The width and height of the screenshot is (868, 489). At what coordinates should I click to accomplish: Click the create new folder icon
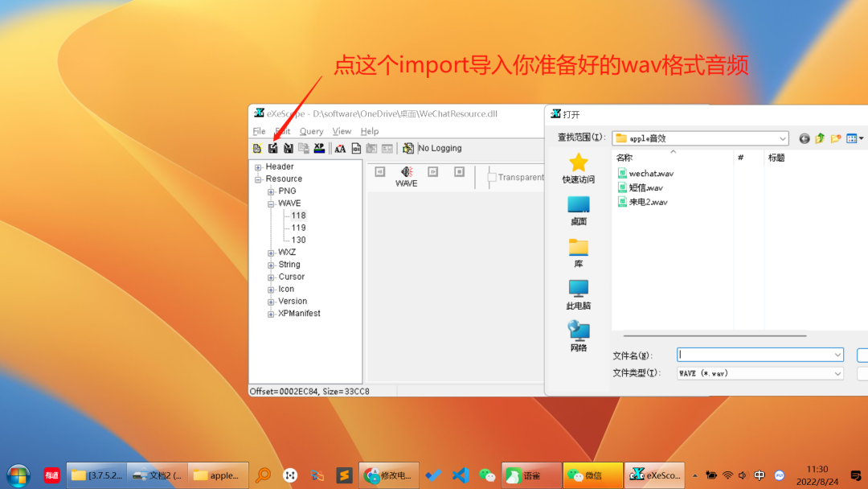(835, 138)
